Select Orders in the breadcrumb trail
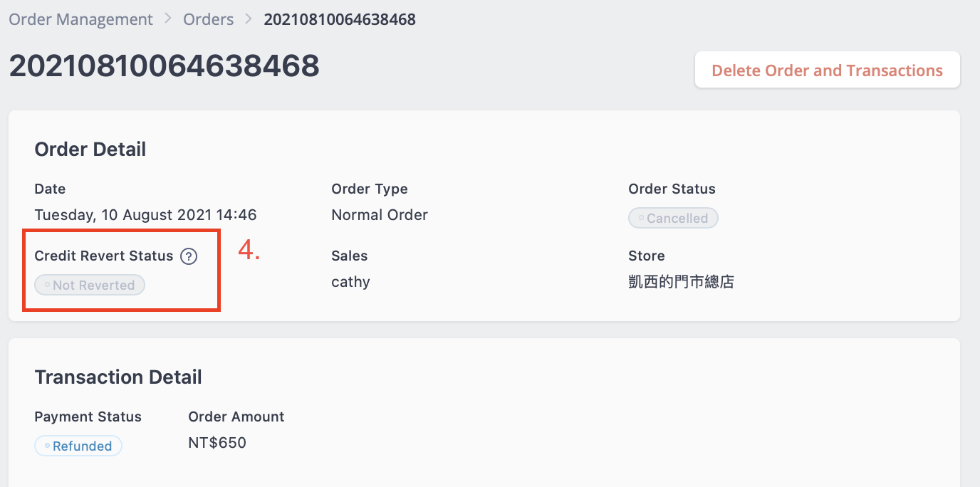This screenshot has width=980, height=487. [x=208, y=19]
